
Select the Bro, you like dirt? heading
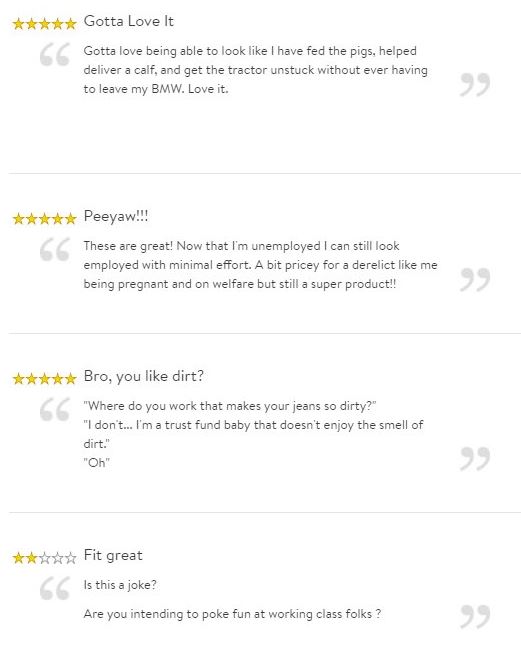click(x=144, y=376)
